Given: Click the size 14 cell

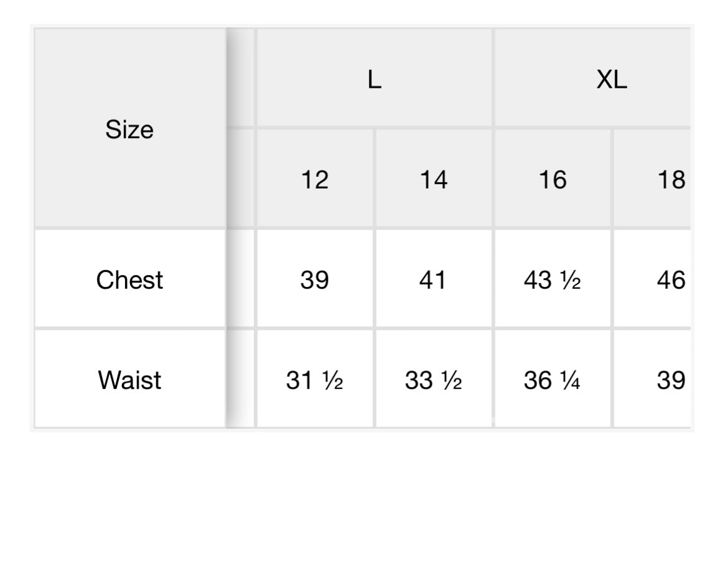Looking at the screenshot, I should coord(433,180).
